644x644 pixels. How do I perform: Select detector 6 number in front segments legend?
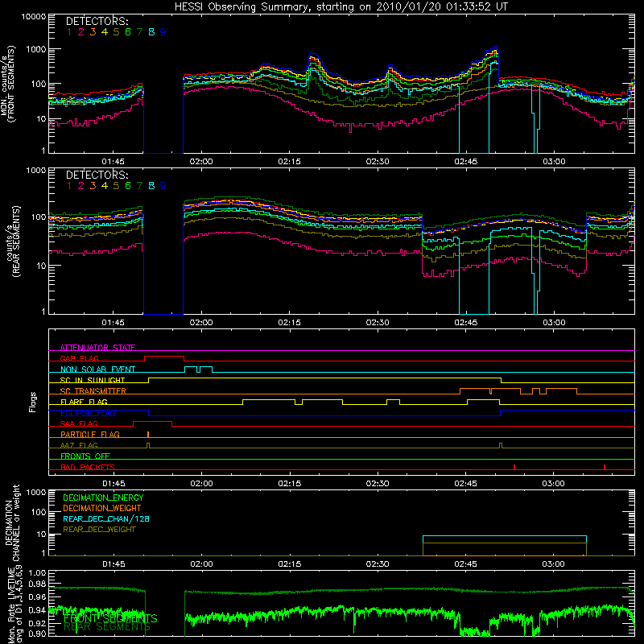[x=128, y=32]
